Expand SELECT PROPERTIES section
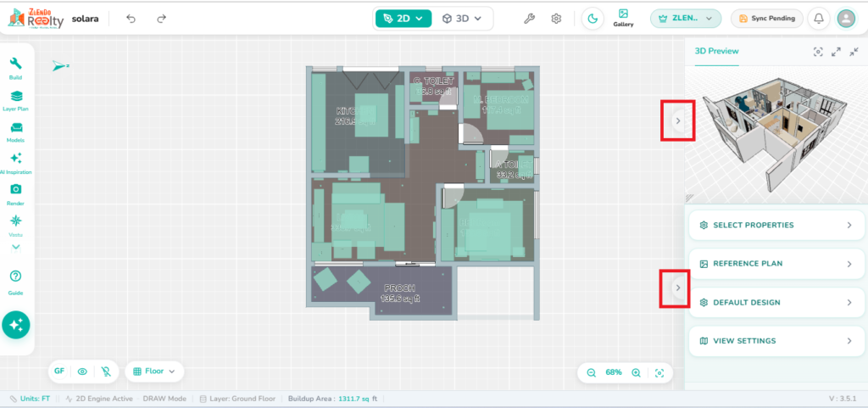This screenshot has height=408, width=868. point(776,226)
